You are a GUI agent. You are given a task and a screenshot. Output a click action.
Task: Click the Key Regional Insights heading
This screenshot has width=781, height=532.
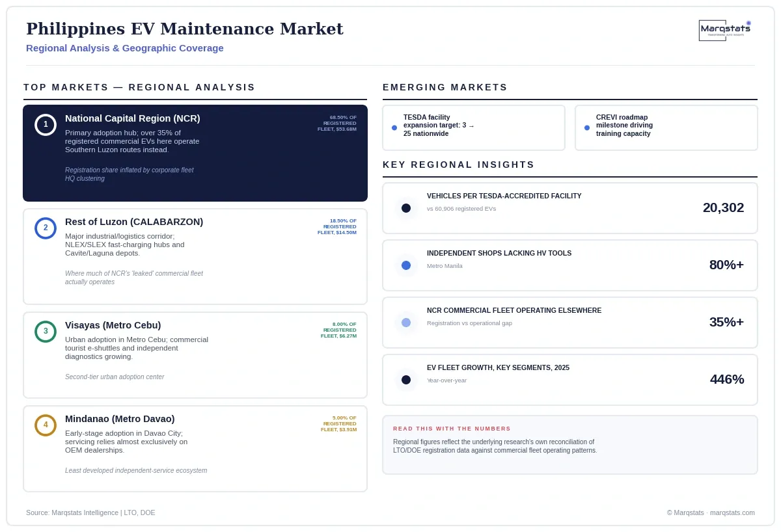[x=459, y=165]
